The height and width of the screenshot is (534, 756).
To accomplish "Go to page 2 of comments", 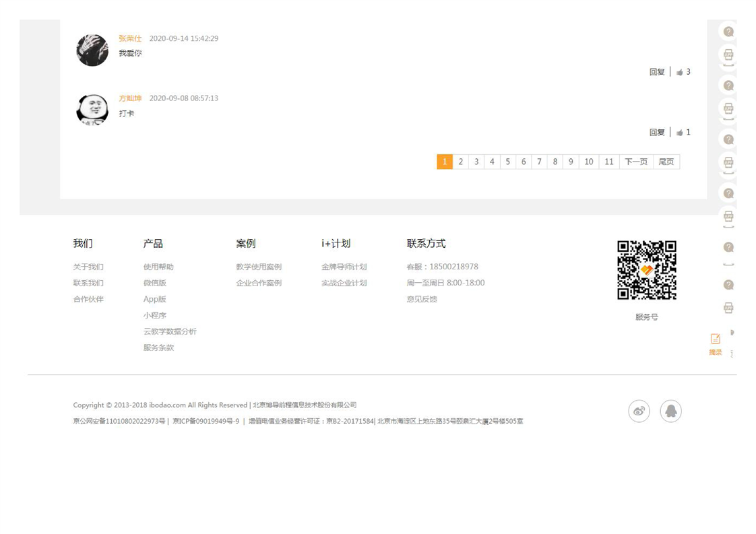I will 461,162.
